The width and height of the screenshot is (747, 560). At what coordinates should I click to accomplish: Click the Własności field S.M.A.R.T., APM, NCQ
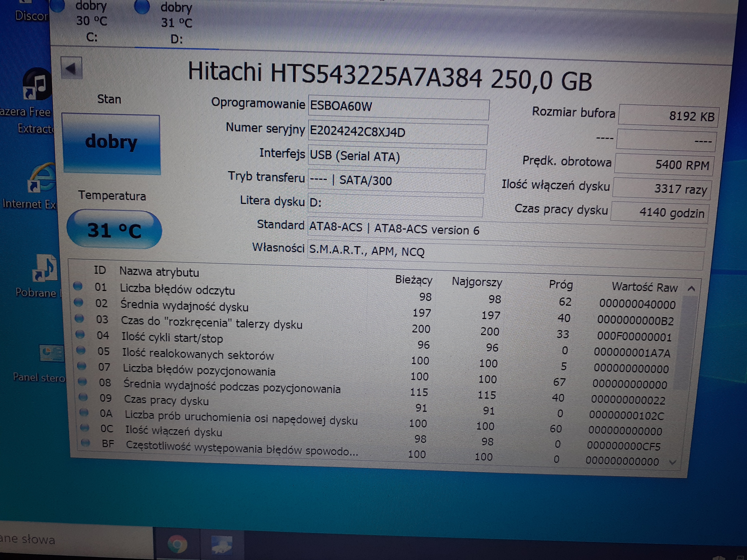click(x=506, y=255)
